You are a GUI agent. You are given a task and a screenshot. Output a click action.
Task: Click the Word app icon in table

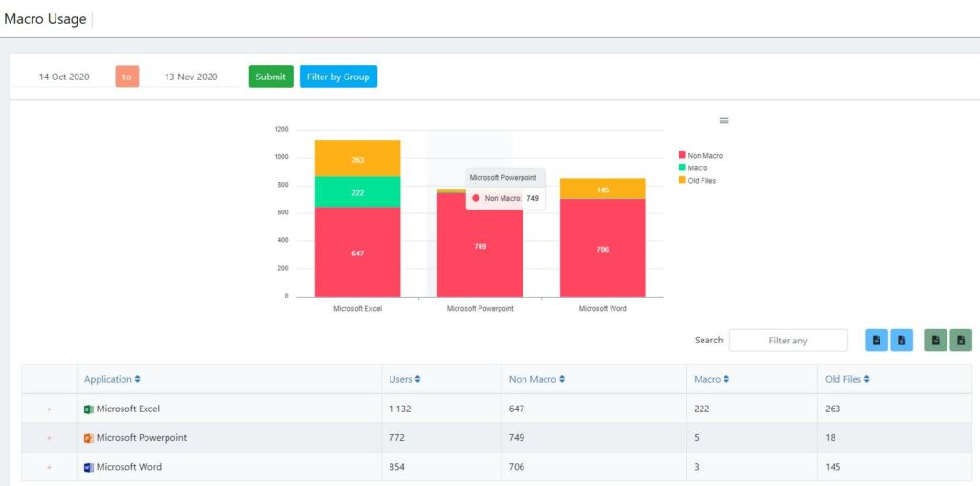click(89, 467)
